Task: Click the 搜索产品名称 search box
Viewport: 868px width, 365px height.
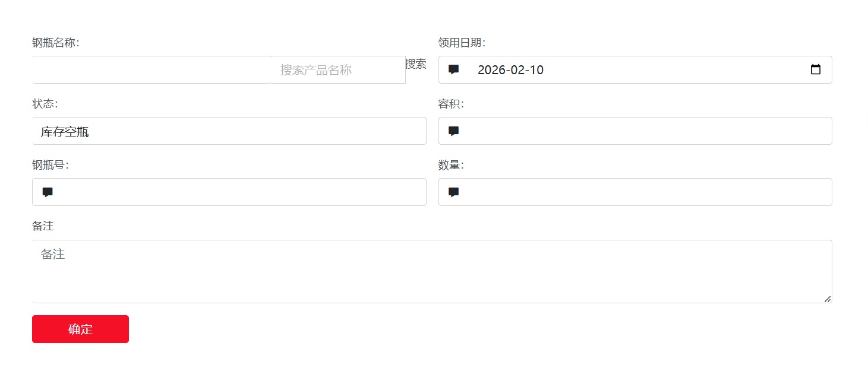Action: [337, 70]
